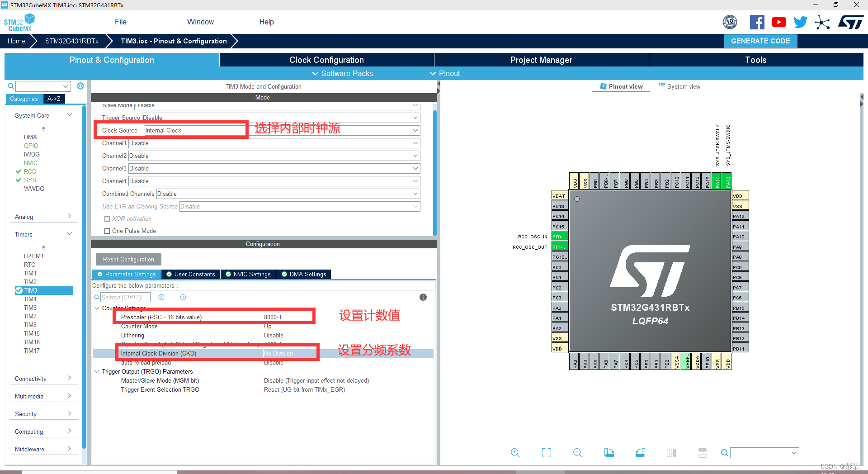Enable the XOR activation checkbox
This screenshot has height=474, width=868.
[x=107, y=219]
